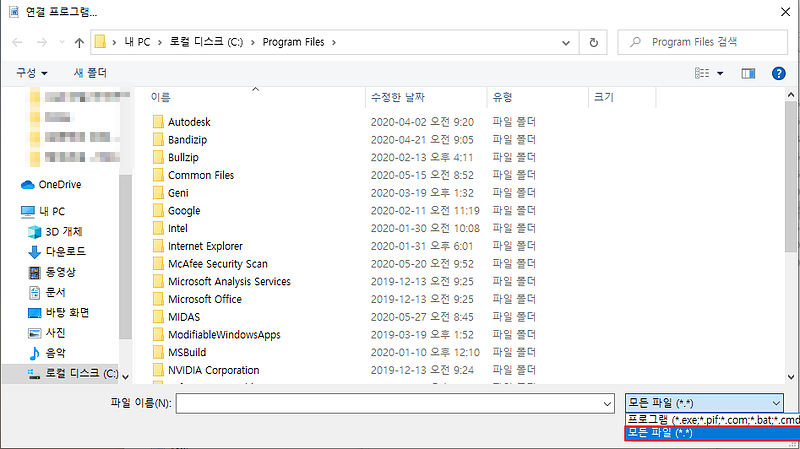This screenshot has width=800, height=449.
Task: Expand chevron after Program Files breadcrumb
Action: tap(334, 42)
